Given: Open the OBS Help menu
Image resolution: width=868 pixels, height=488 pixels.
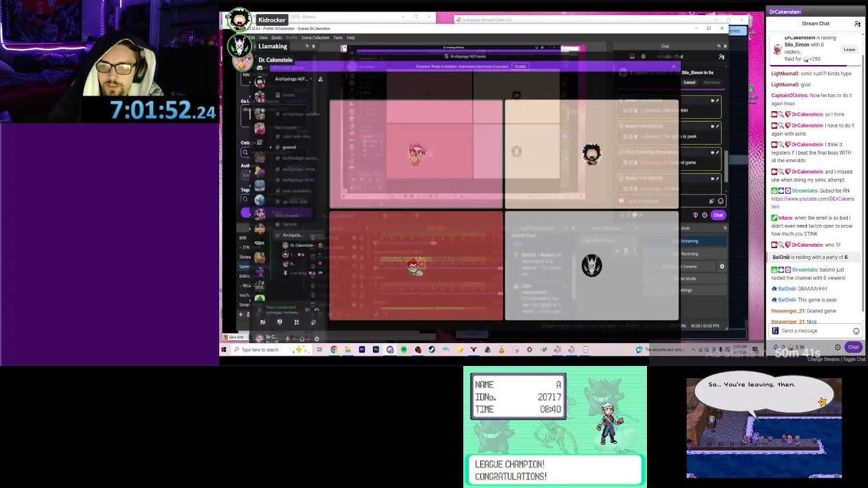Looking at the screenshot, I should click(351, 37).
